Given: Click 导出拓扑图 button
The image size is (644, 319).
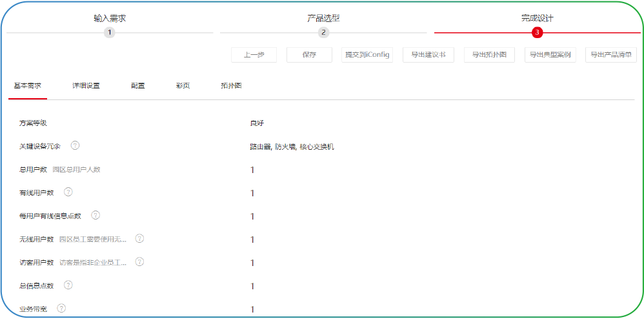Looking at the screenshot, I should click(x=490, y=55).
